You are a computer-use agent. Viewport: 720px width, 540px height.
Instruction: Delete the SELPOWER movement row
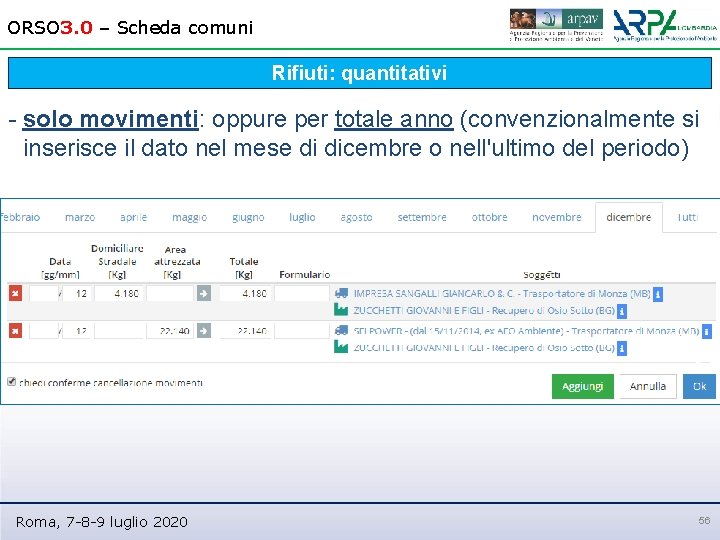coord(15,331)
